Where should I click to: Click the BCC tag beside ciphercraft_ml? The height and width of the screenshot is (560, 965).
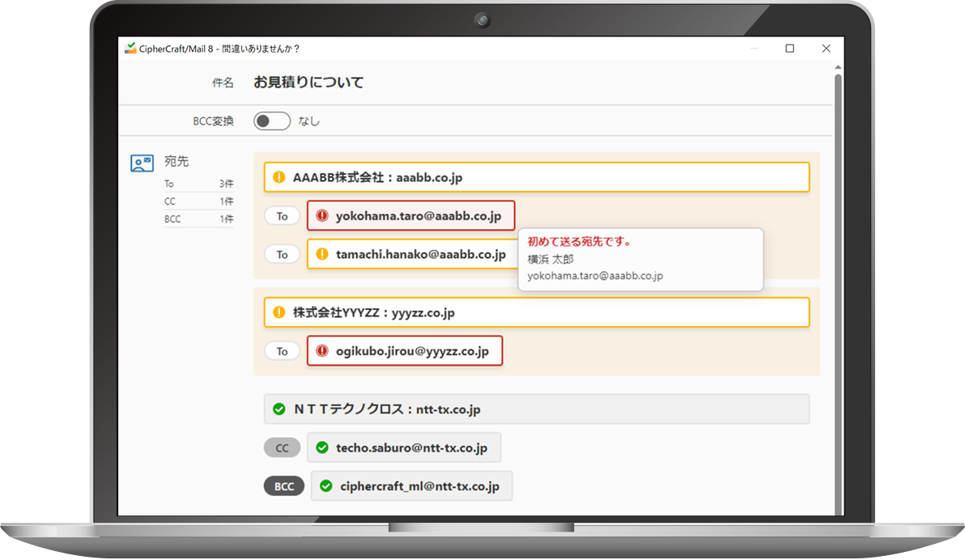pyautogui.click(x=283, y=486)
